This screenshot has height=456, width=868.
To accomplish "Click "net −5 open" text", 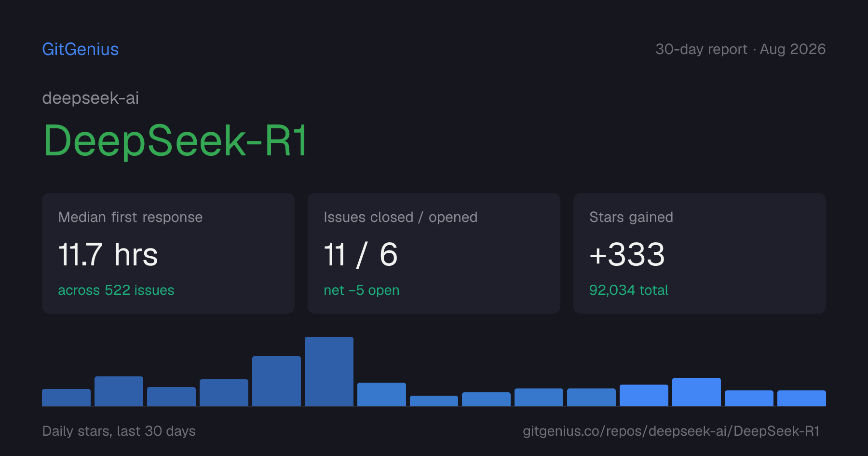I will pos(362,290).
